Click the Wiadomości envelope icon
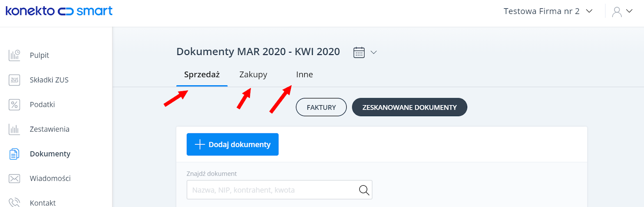 tap(14, 178)
